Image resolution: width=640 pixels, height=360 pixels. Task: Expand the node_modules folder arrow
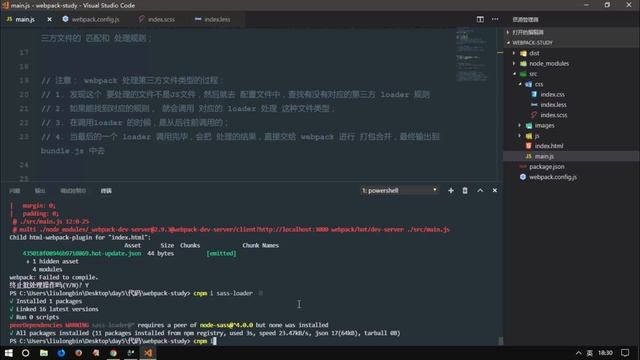(x=514, y=63)
